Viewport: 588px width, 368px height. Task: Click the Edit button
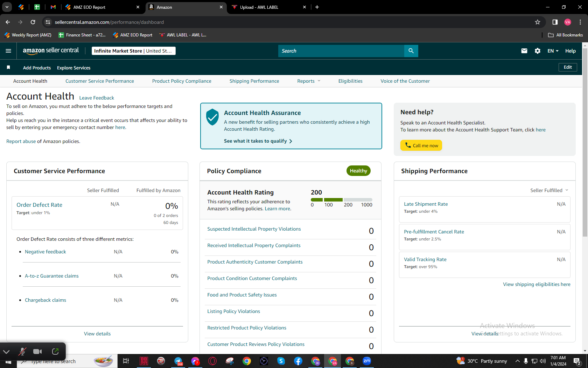(x=568, y=67)
